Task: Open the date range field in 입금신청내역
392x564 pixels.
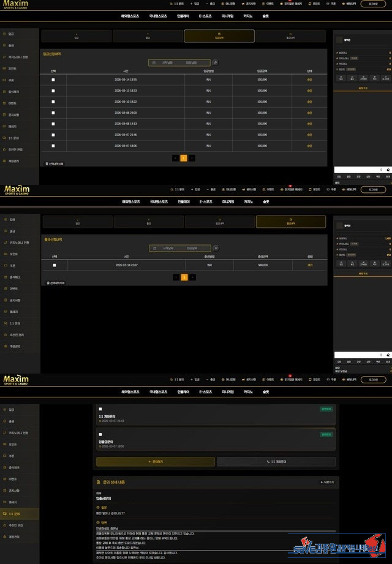Action: 179,62
